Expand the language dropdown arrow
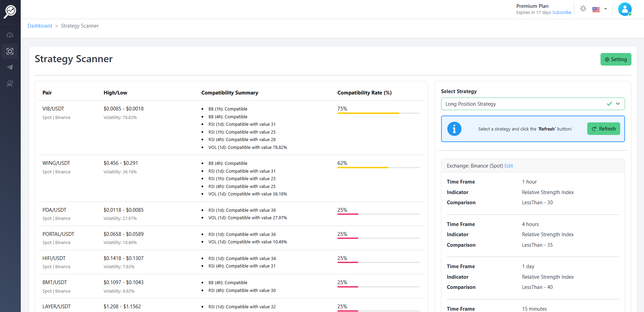The image size is (644, 312). coord(606,9)
